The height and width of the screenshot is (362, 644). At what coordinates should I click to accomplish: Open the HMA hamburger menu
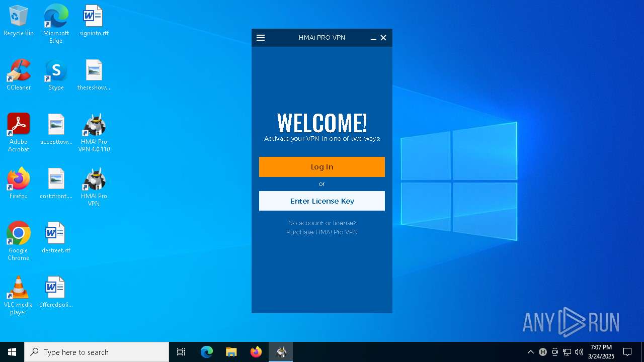pyautogui.click(x=261, y=38)
